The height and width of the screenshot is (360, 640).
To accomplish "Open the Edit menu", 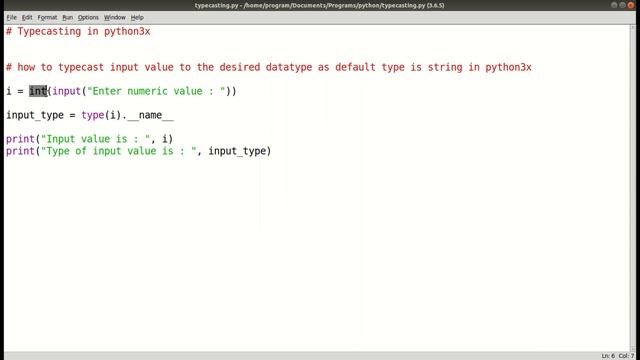I will click(x=27, y=18).
